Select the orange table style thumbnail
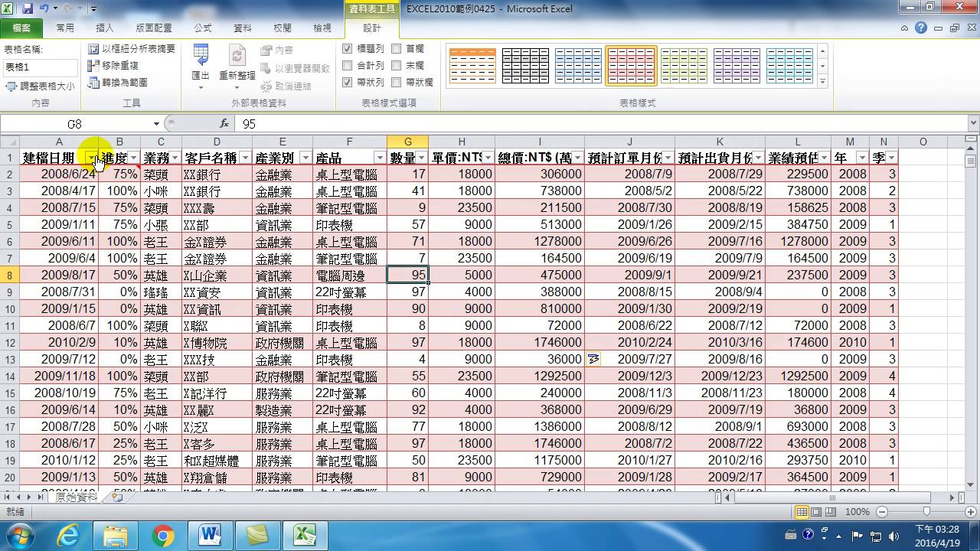Screen dimensions: 980x551 click(x=472, y=66)
